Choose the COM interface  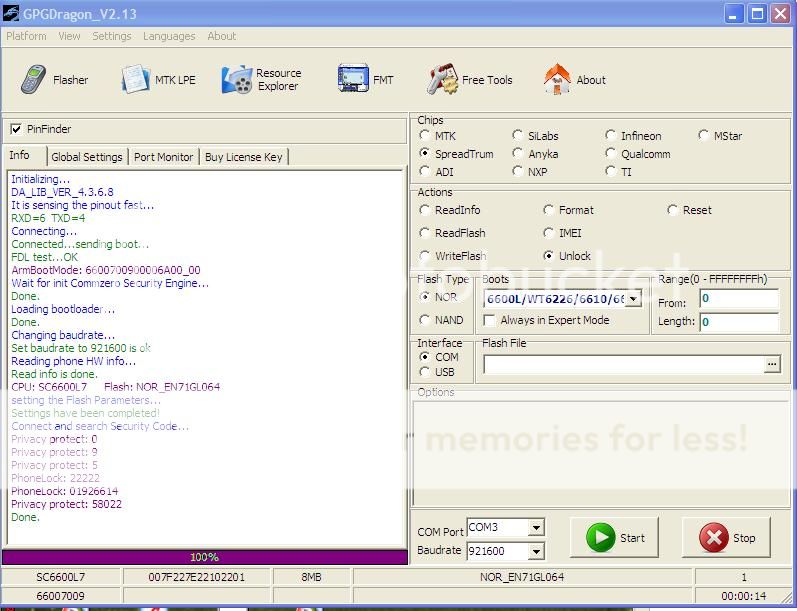424,357
